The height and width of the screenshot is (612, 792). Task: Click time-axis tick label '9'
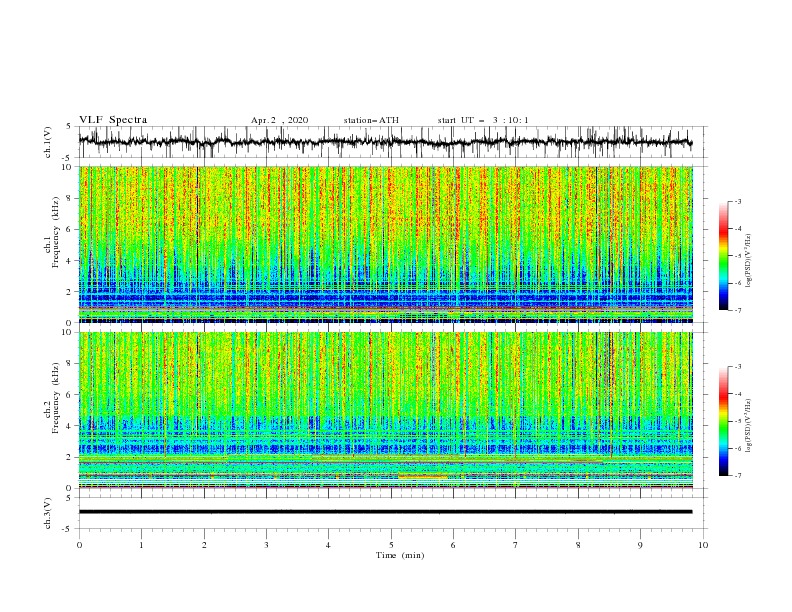640,545
